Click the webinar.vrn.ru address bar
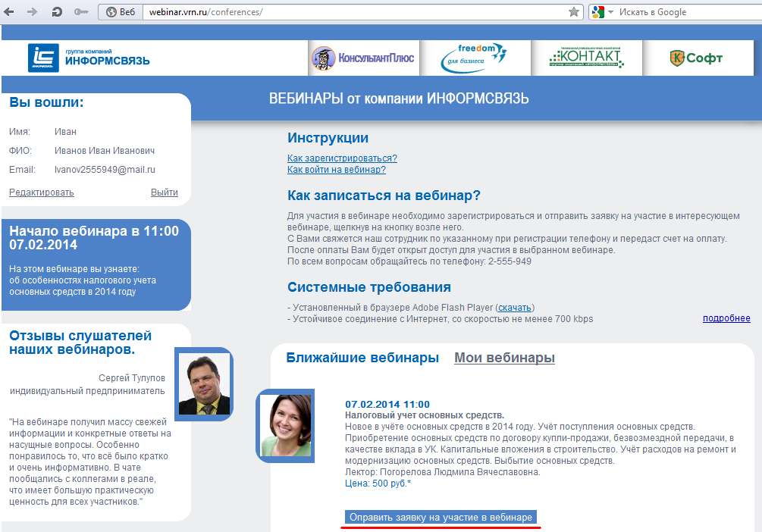 click(x=355, y=12)
